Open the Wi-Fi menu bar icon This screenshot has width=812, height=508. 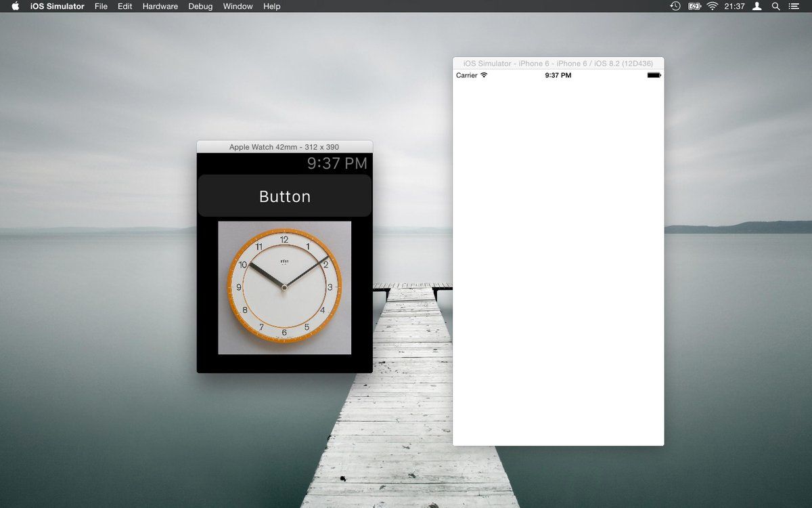pos(713,6)
